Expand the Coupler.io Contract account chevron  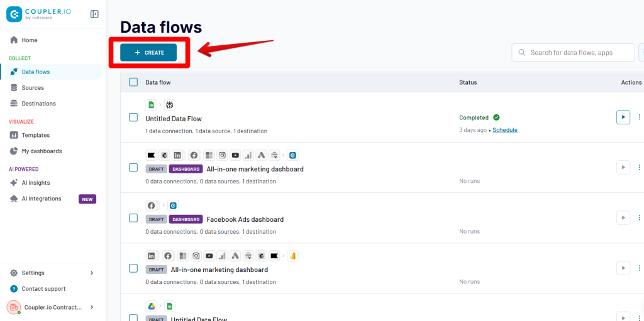coord(92,307)
